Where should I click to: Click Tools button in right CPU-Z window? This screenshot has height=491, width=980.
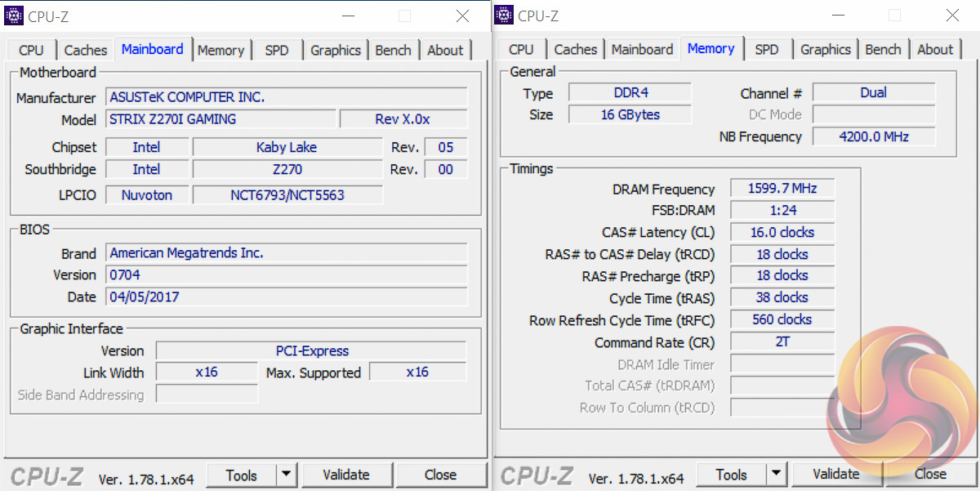[732, 475]
